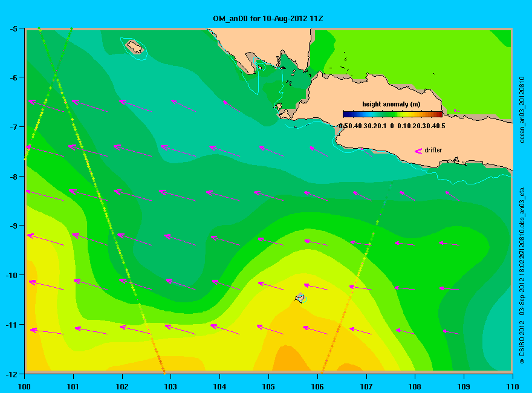Click the Christmas Island outline near 105.6, -10.5
The image size is (532, 393).
click(300, 297)
